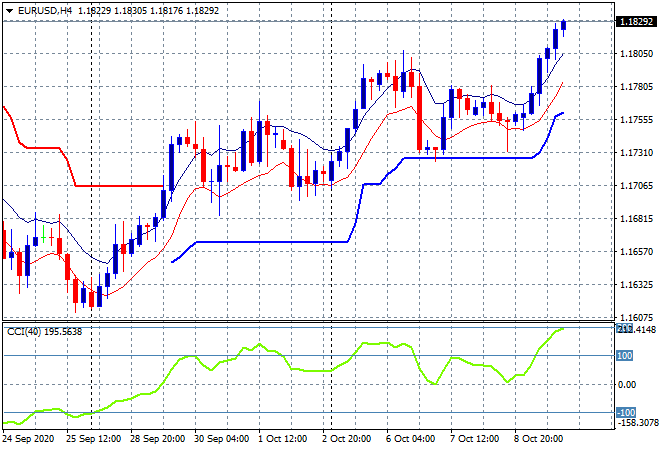Click the latest blue candle at chart top
The width and height of the screenshot is (660, 450).
pos(564,25)
